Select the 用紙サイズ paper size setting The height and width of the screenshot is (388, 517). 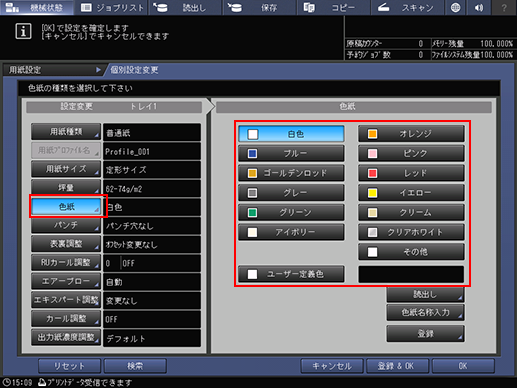tap(66, 169)
